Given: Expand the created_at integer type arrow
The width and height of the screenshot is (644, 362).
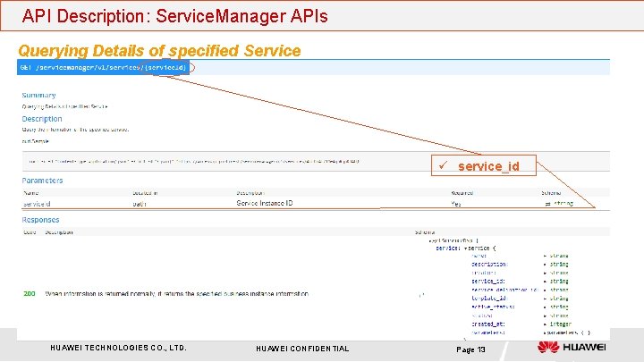Looking at the screenshot, I should pyautogui.click(x=545, y=324).
